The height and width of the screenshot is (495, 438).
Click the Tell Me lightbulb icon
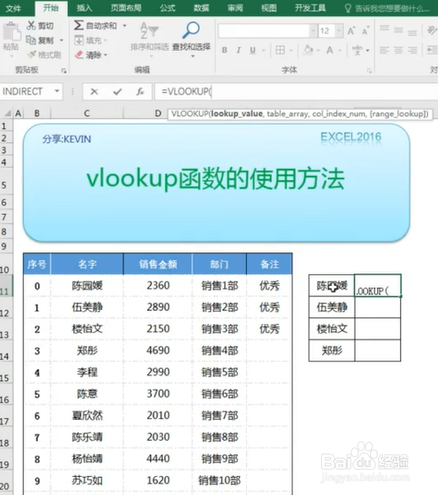[347, 8]
